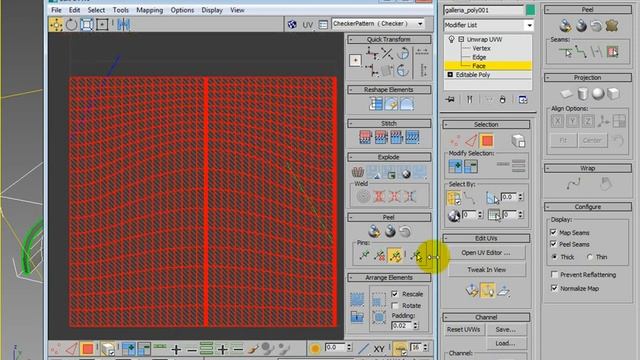Collapse the Explode rollout

pyautogui.click(x=389, y=157)
